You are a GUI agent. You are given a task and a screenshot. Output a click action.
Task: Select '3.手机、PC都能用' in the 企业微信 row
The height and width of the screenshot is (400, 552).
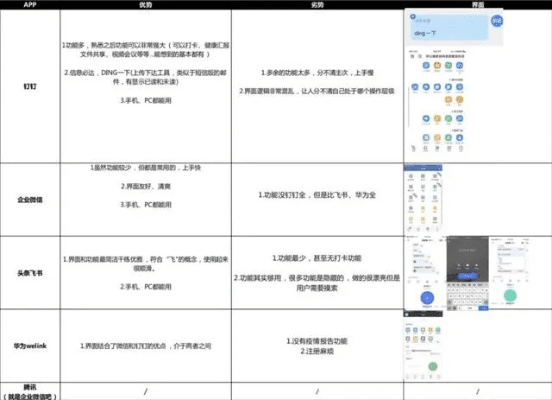tap(146, 205)
